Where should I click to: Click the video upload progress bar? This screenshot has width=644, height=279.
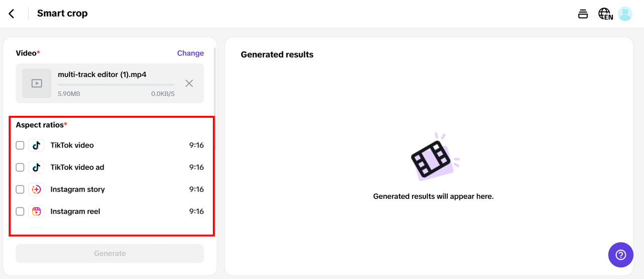pos(116,85)
